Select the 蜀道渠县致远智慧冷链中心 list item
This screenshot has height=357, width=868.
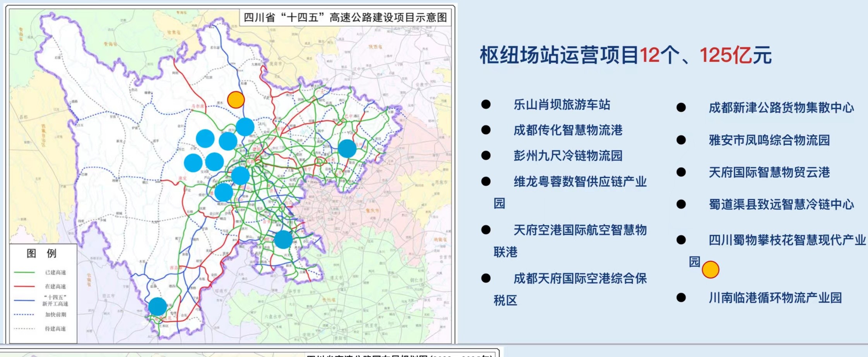[x=781, y=204]
